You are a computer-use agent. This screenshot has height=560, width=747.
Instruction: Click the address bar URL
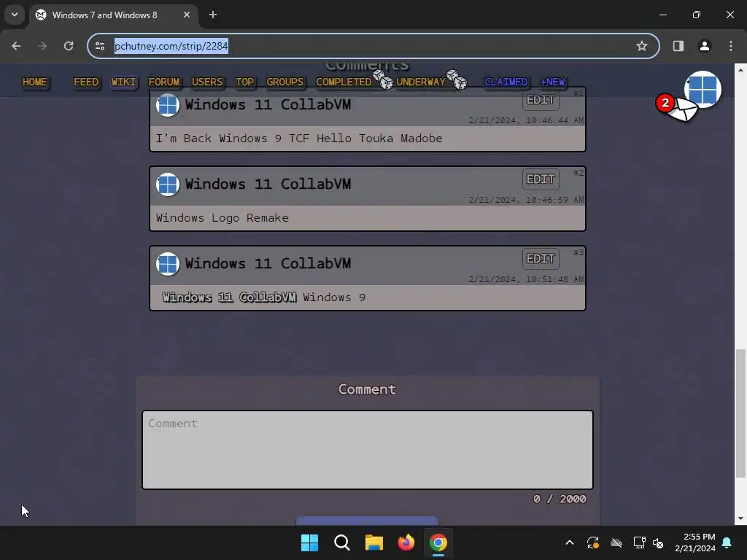171,46
